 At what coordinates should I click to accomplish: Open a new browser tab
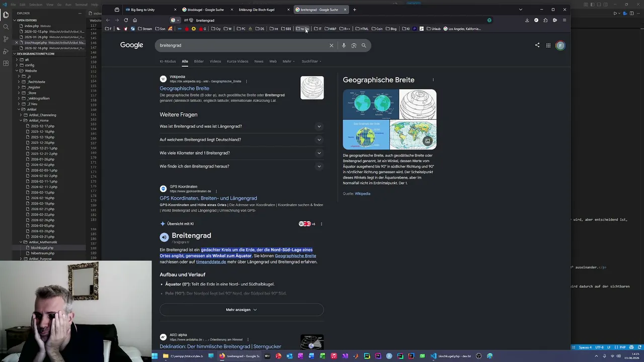[354, 10]
